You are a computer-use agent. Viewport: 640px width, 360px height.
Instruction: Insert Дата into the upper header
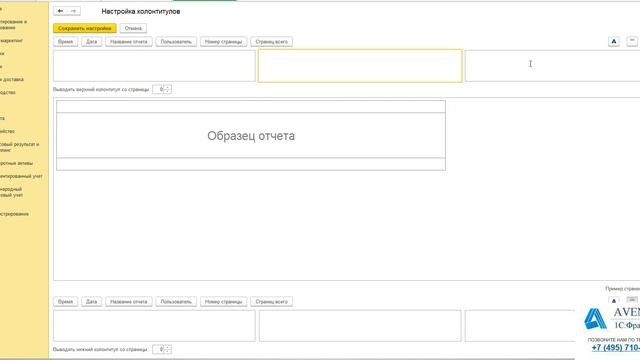[91, 42]
